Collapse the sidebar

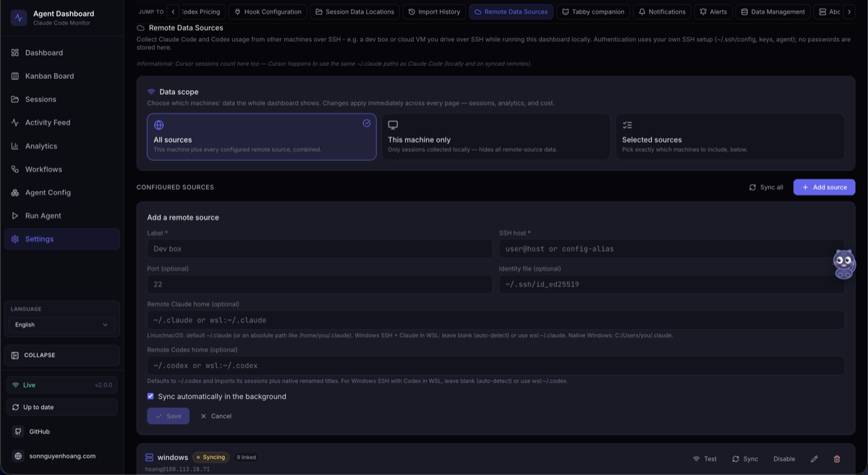61,356
